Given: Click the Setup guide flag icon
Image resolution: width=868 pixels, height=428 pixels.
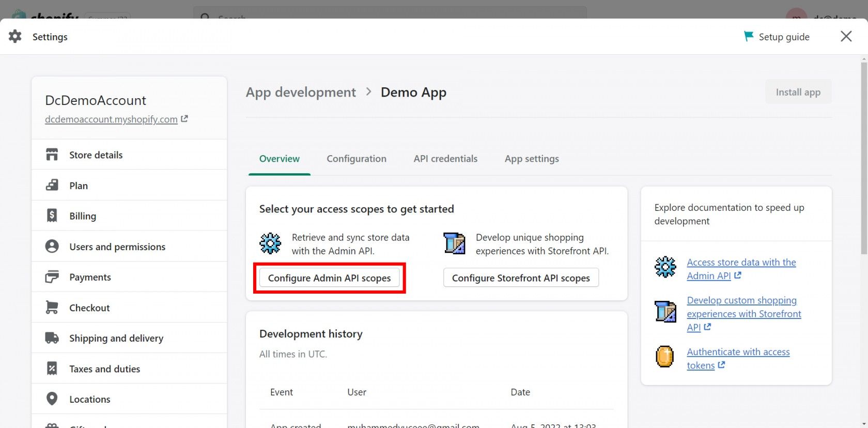Looking at the screenshot, I should click(748, 36).
